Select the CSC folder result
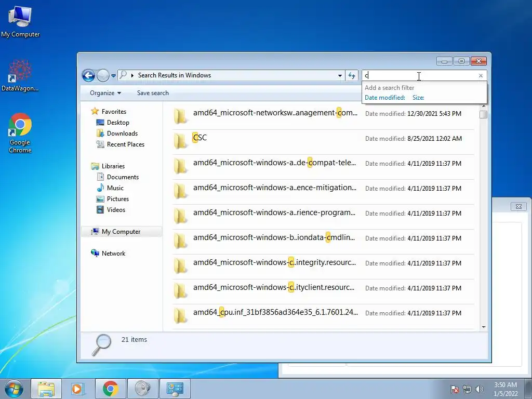The width and height of the screenshot is (532, 399). pos(323,142)
